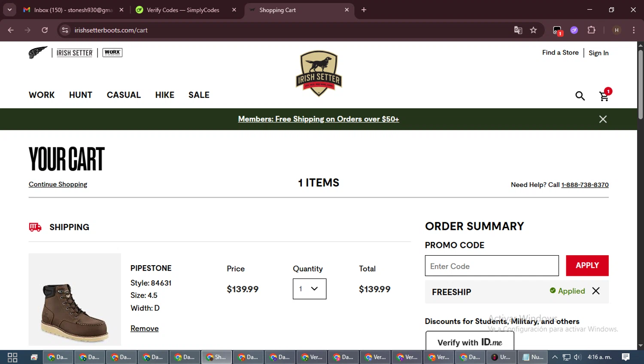Open the Chrome three-dot menu
Viewport: 644px width, 364px height.
point(634,30)
